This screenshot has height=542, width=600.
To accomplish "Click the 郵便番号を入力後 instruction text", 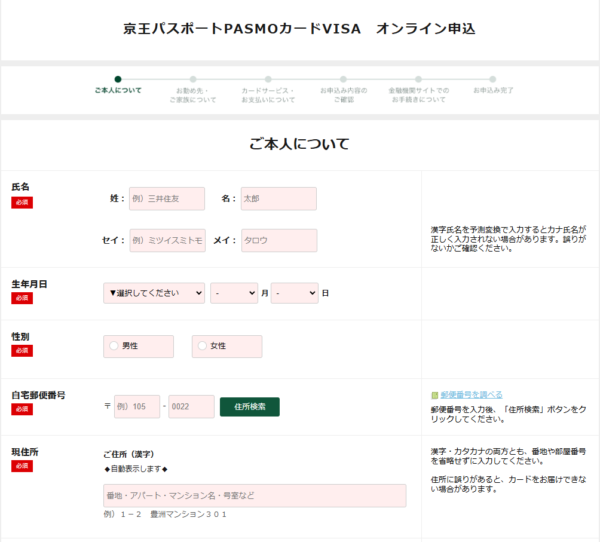I will pos(508,414).
